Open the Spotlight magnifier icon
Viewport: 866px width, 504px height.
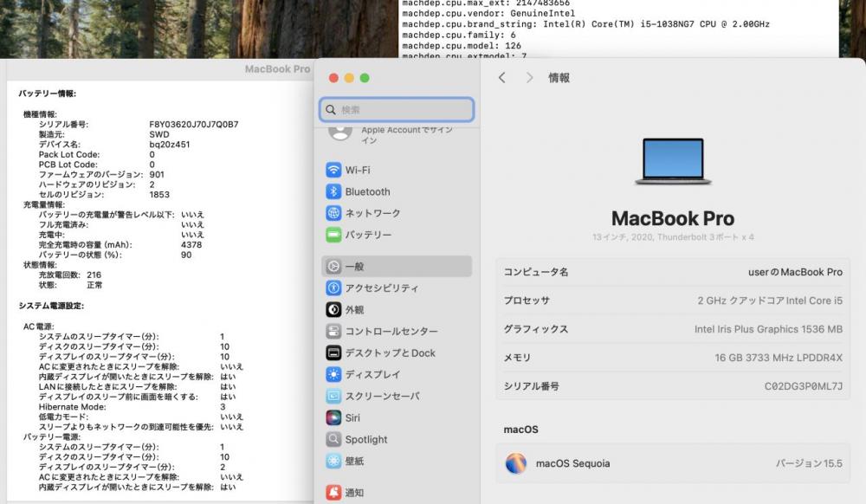tap(333, 439)
